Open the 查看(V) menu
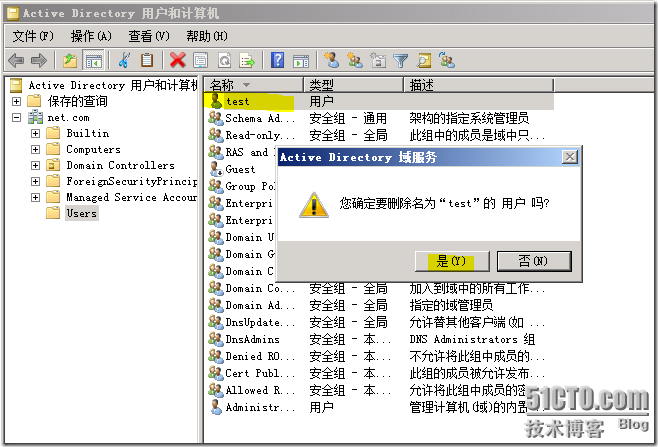Image resolution: width=658 pixels, height=447 pixels. click(149, 36)
